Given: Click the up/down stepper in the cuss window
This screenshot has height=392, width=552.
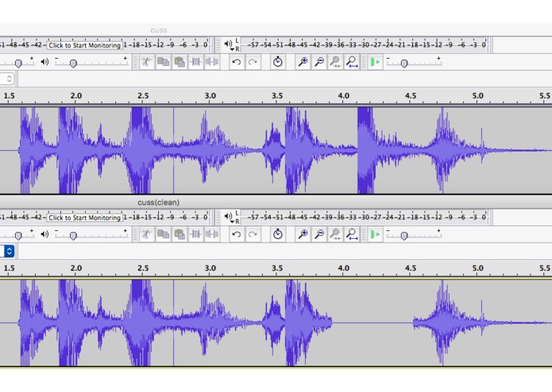Looking at the screenshot, I should click(x=10, y=79).
